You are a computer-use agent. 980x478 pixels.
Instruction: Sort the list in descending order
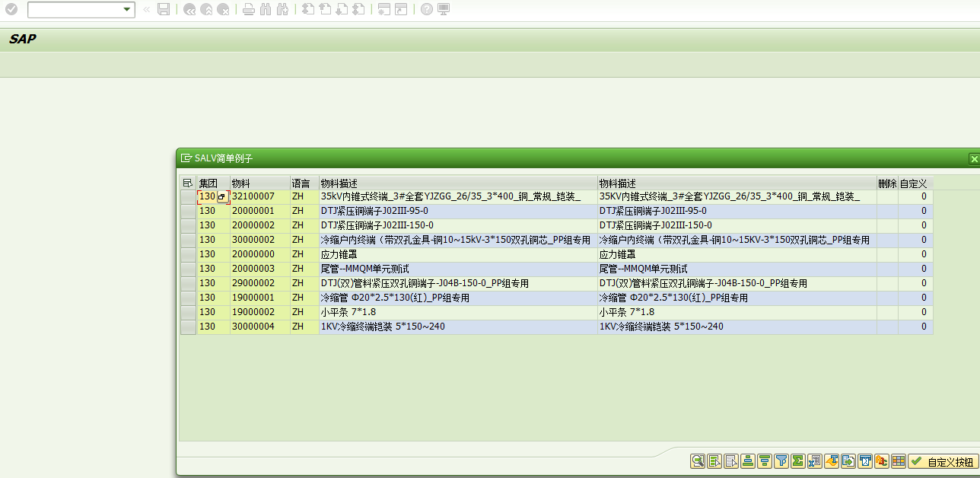tap(763, 460)
